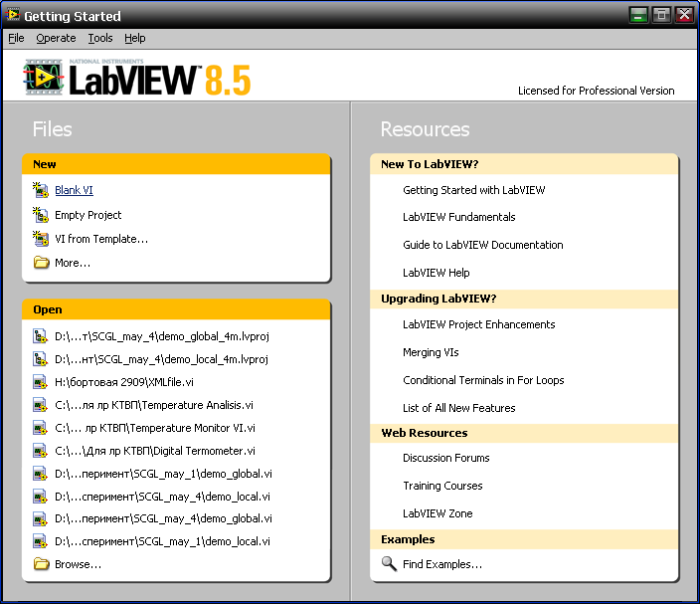Click the Blank VI link

coord(75,190)
